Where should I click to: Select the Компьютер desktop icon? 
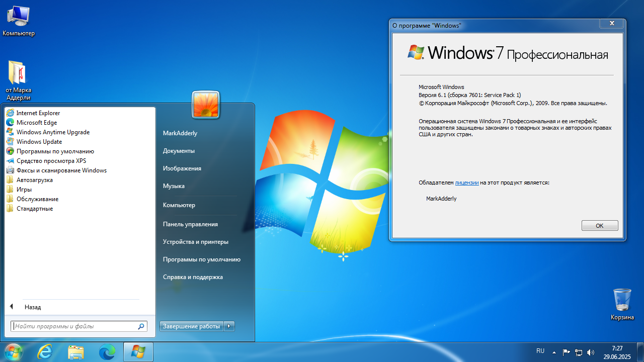19,21
